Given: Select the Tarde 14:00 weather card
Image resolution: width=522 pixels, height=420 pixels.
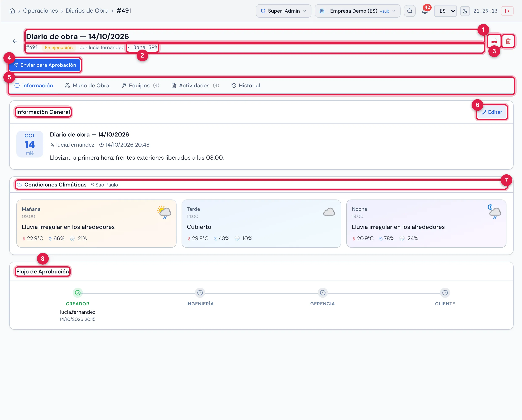Looking at the screenshot, I should [x=261, y=224].
